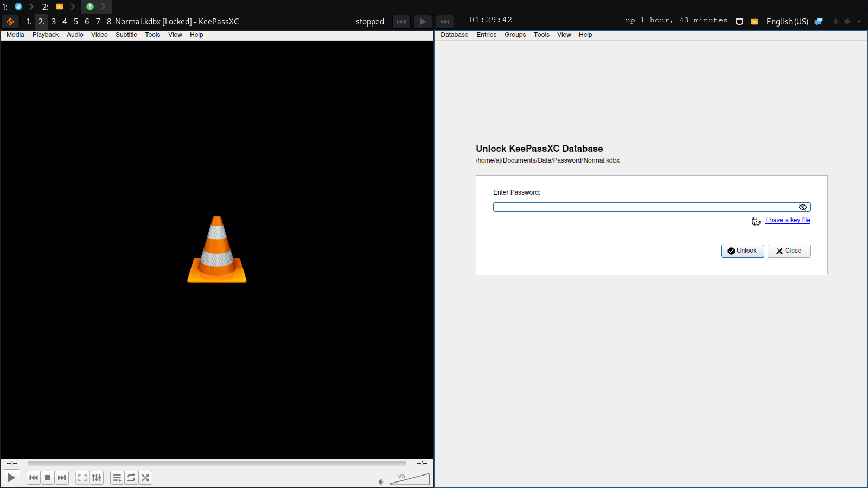Screen dimensions: 868x488
Task: Close the database unlock dialog
Action: 789,251
